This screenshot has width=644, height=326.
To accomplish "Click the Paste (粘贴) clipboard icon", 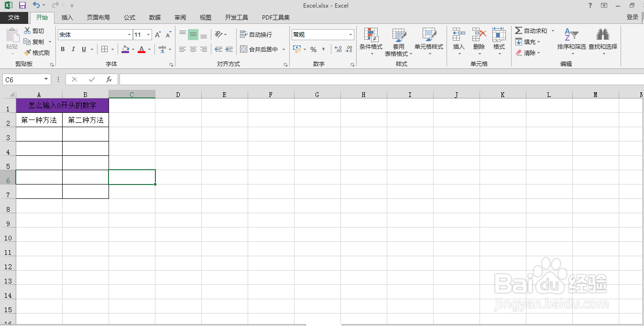I will coord(11,36).
